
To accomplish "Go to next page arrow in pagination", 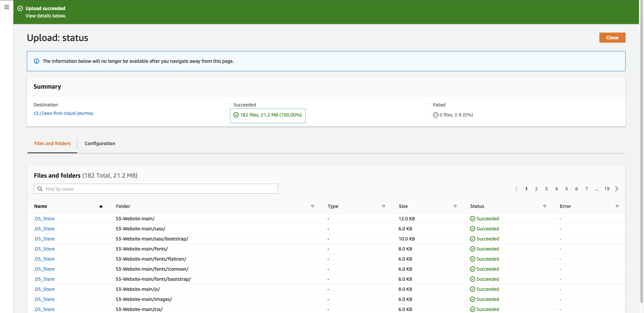I will click(617, 189).
